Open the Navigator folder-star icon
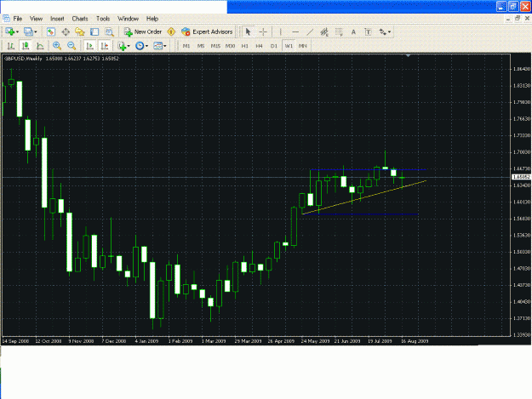This screenshot has height=399, width=532. (x=80, y=31)
